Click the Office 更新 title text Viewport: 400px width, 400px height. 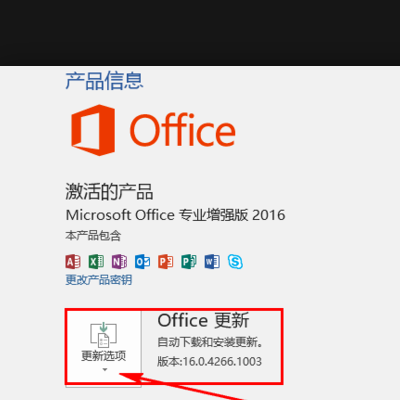[x=203, y=320]
